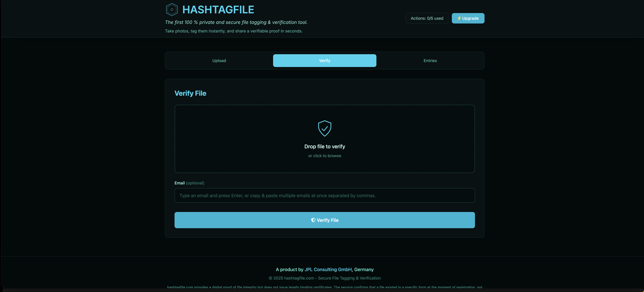The height and width of the screenshot is (292, 644).
Task: Click the shield checkmark icon in the drop zone
Action: point(324,128)
